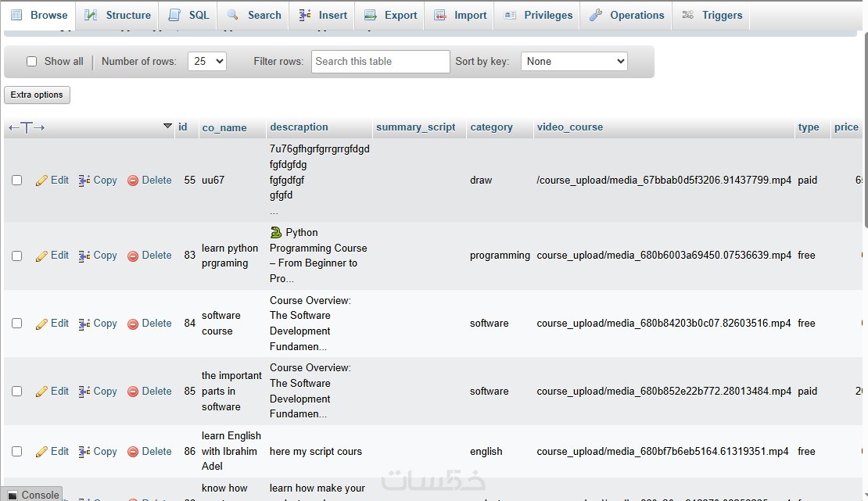Focus the Search this table field
868x501 pixels.
[380, 62]
